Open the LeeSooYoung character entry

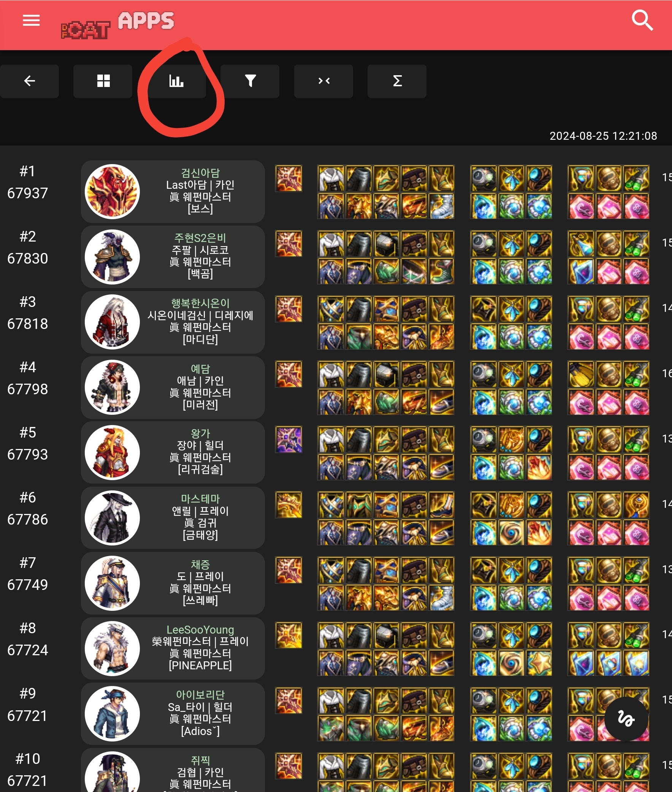click(x=173, y=648)
